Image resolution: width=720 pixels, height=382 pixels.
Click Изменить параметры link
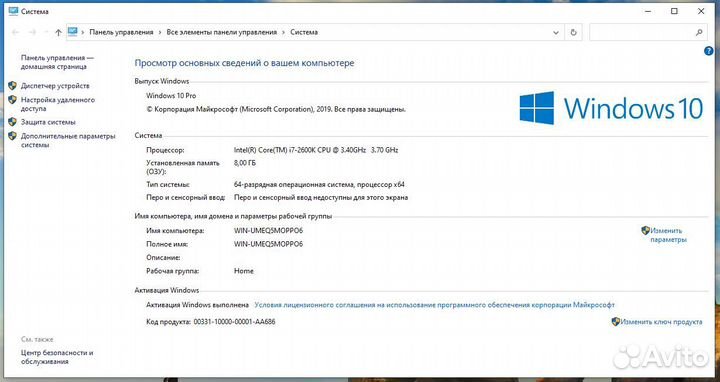pos(668,235)
